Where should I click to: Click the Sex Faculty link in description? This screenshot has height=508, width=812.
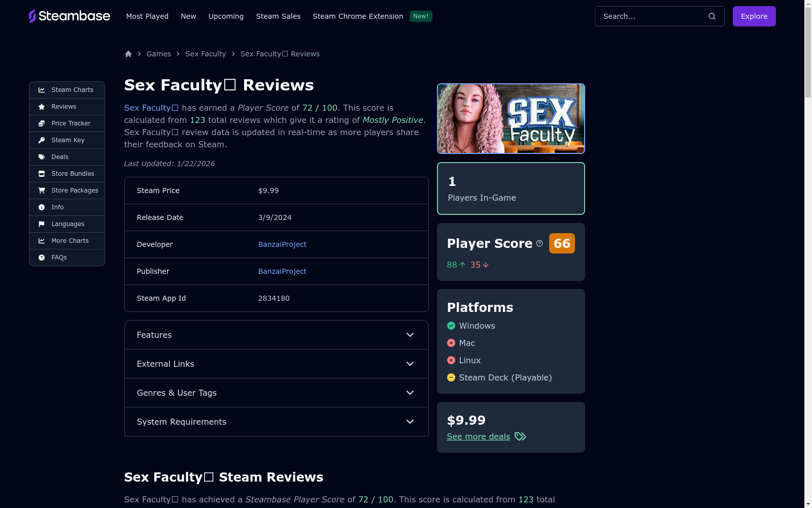point(151,108)
